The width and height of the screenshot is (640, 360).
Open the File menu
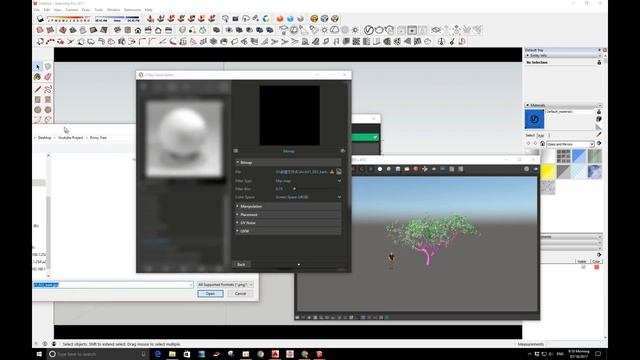tap(37, 10)
